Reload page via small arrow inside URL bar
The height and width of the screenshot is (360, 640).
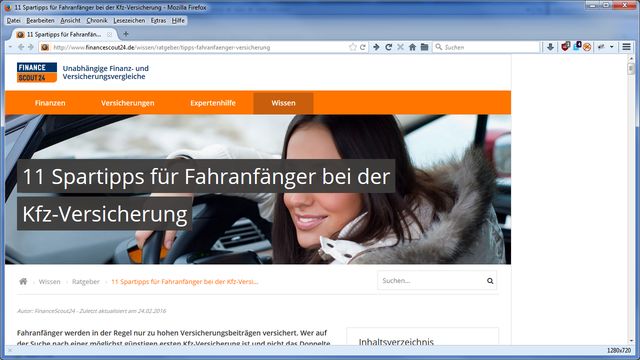(x=362, y=47)
